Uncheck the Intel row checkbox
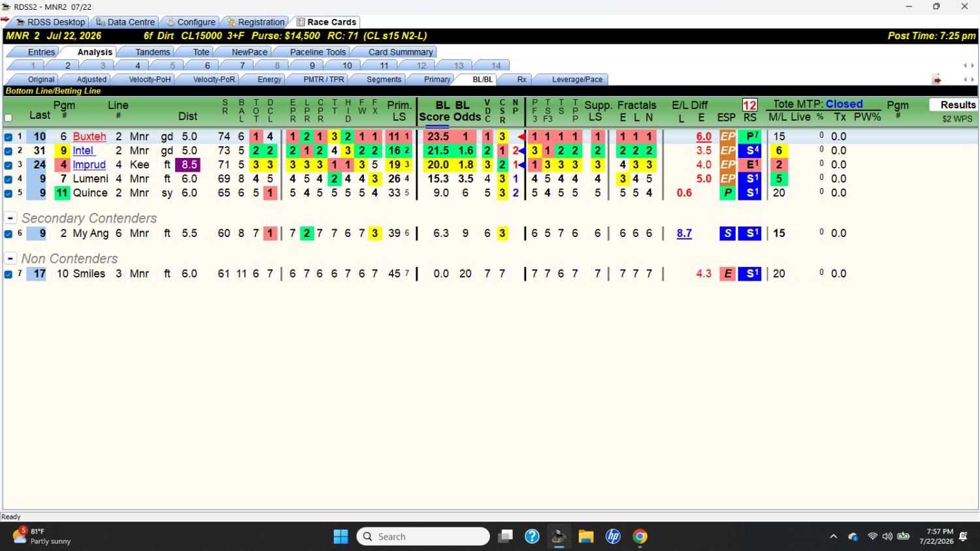This screenshot has width=980, height=551. click(8, 151)
